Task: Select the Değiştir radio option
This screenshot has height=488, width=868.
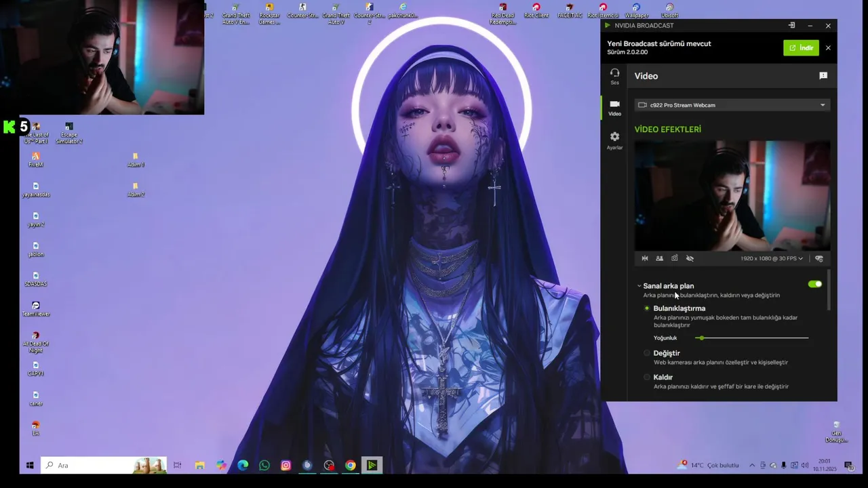Action: 647,353
